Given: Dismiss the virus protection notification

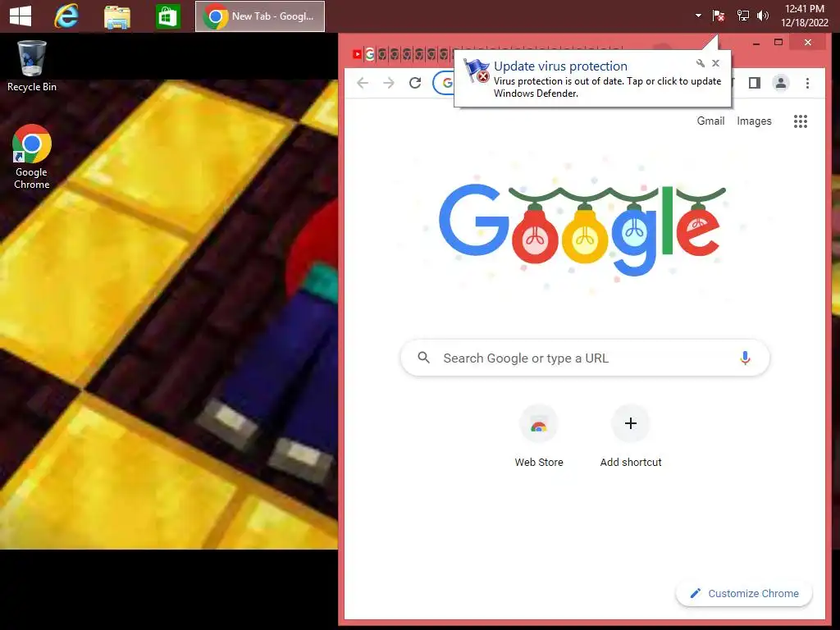Looking at the screenshot, I should coord(715,63).
